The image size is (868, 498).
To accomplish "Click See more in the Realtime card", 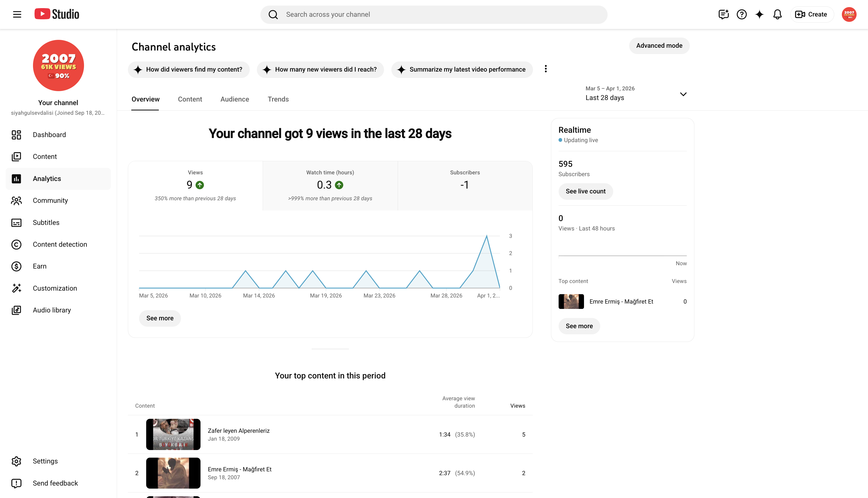I will coord(579,326).
